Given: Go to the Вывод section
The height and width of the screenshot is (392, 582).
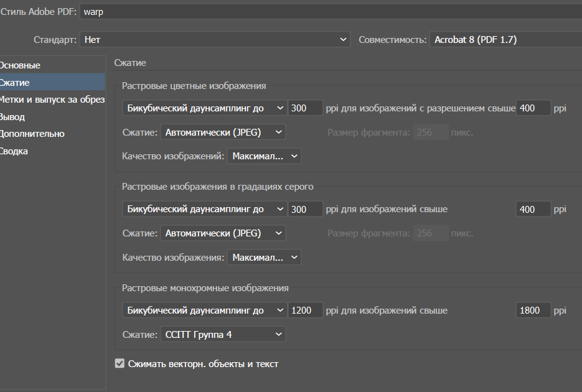Looking at the screenshot, I should tap(12, 117).
